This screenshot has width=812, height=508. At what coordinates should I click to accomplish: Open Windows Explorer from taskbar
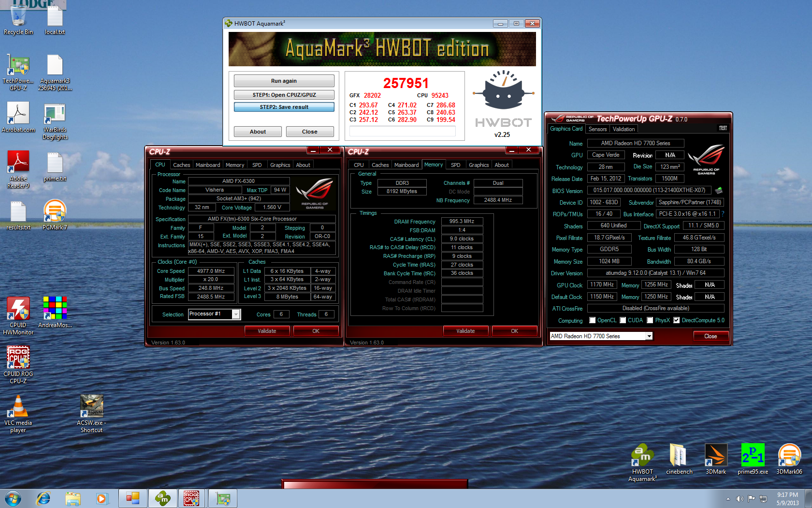tap(73, 498)
